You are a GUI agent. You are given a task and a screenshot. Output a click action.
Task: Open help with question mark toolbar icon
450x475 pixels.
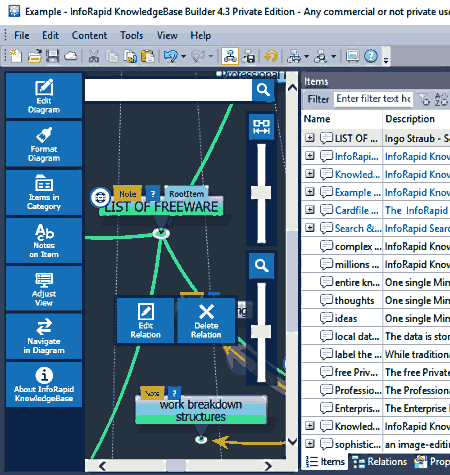(371, 56)
